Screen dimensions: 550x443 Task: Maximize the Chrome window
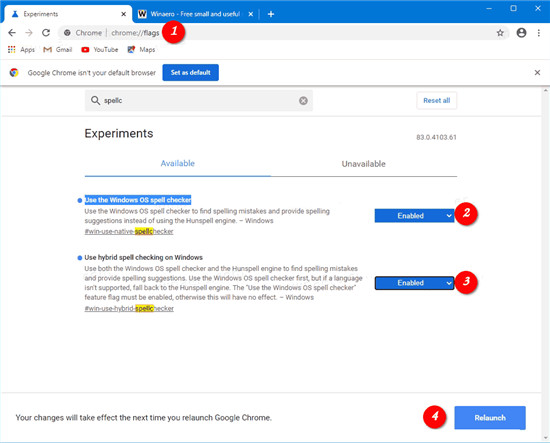coord(513,8)
